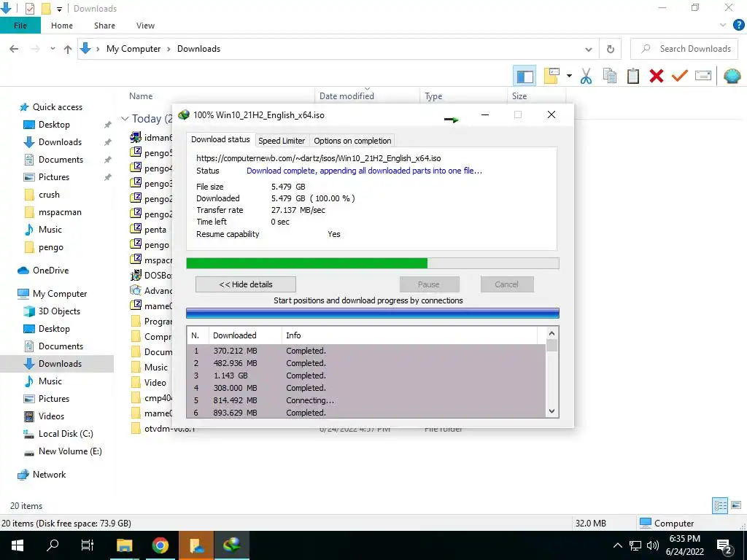This screenshot has height=560, width=747.
Task: Click the taskbar Search magnifier icon
Action: [x=53, y=545]
